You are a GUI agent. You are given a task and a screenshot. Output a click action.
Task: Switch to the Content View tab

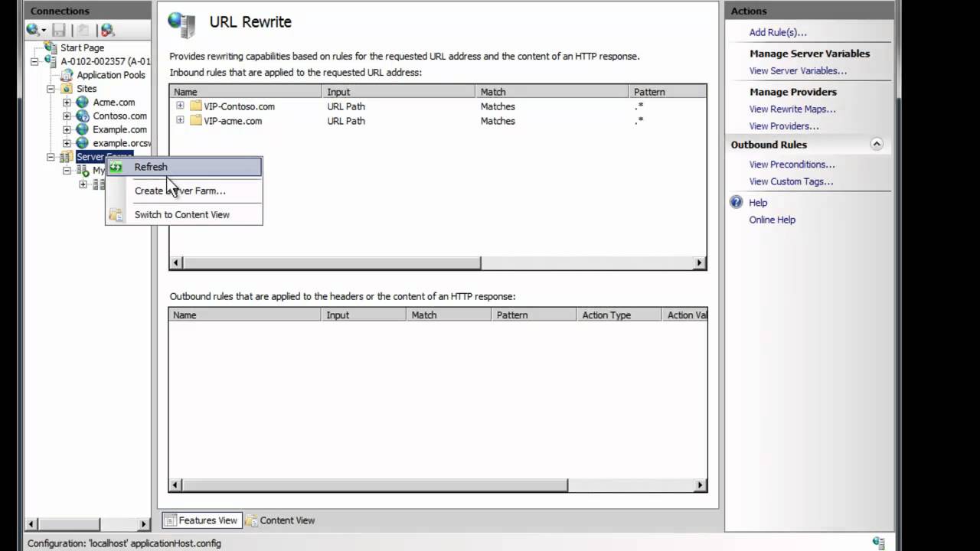pyautogui.click(x=280, y=520)
